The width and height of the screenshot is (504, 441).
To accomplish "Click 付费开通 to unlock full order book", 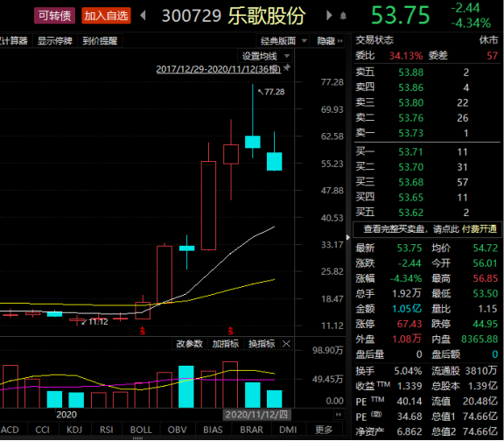I will pos(479,229).
